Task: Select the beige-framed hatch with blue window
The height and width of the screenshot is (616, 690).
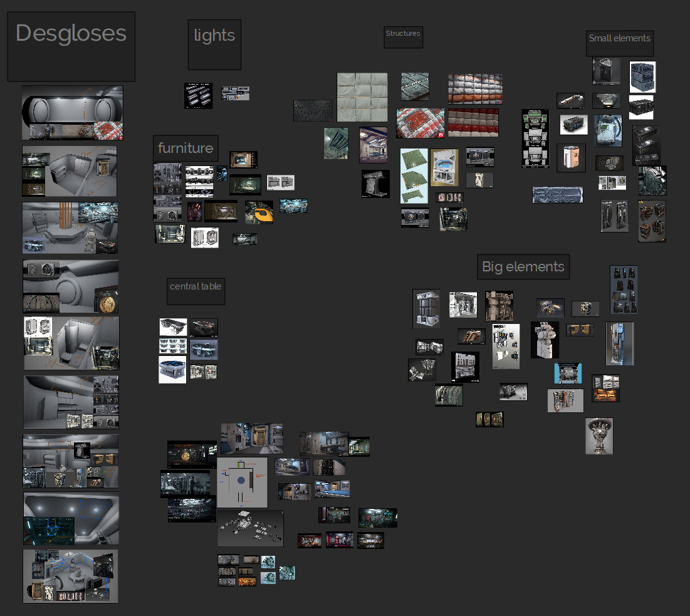Action: (444, 167)
